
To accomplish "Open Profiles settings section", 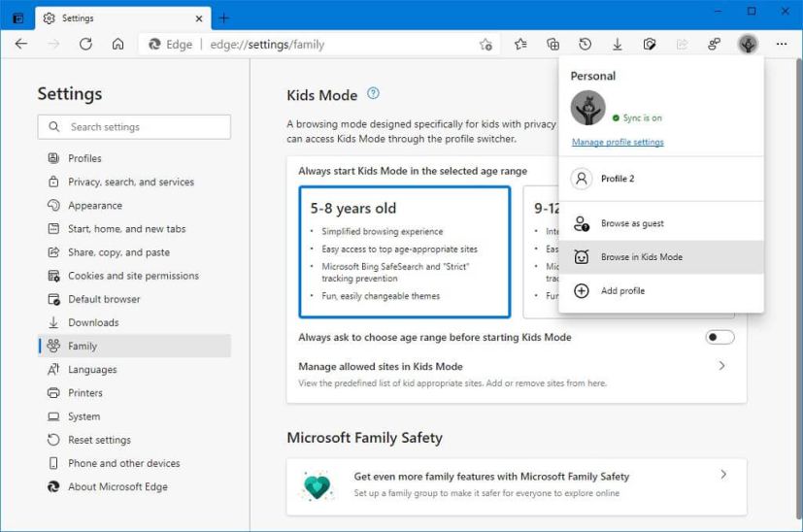I will click(x=134, y=158).
